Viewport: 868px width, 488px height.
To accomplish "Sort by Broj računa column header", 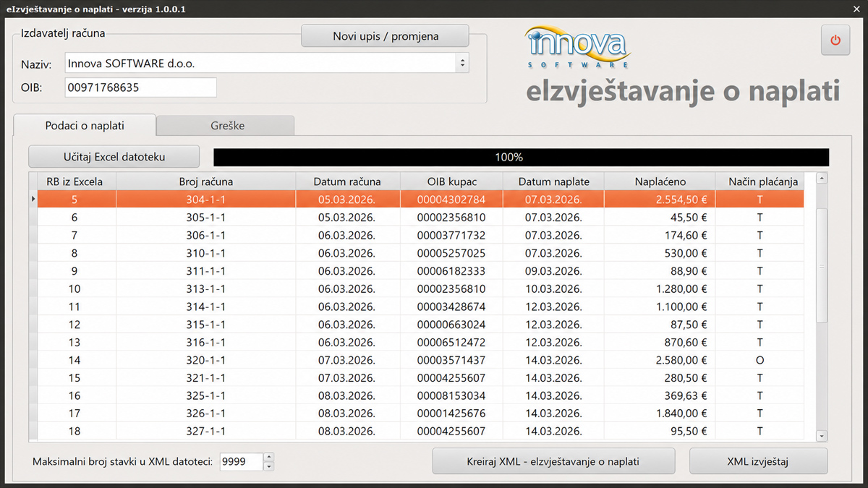I will 206,181.
